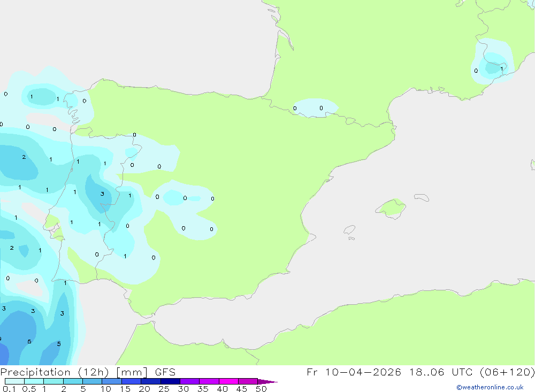Click the "(06+120)" forecast offset text

click(507, 372)
